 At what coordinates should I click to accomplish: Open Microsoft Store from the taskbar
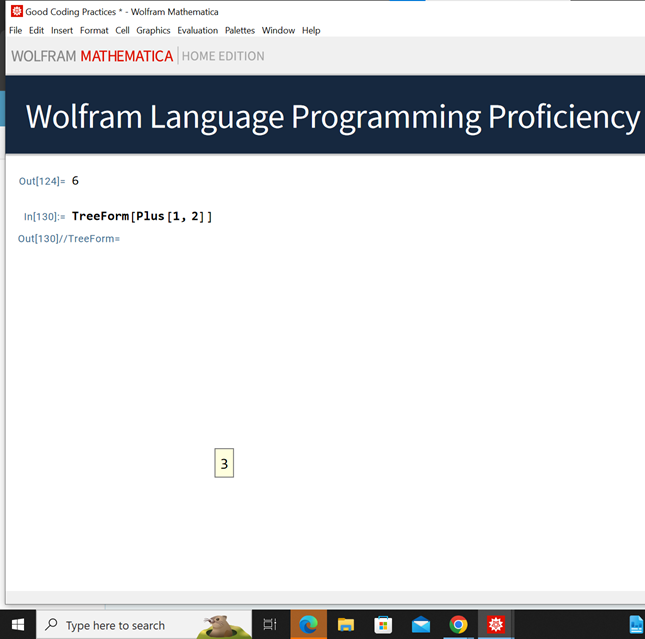click(x=383, y=625)
